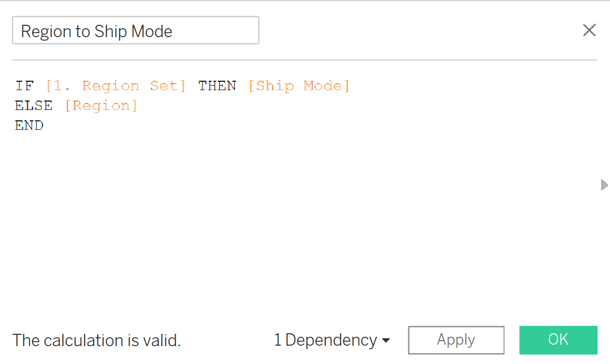Close the calculation editor dialog

589,30
